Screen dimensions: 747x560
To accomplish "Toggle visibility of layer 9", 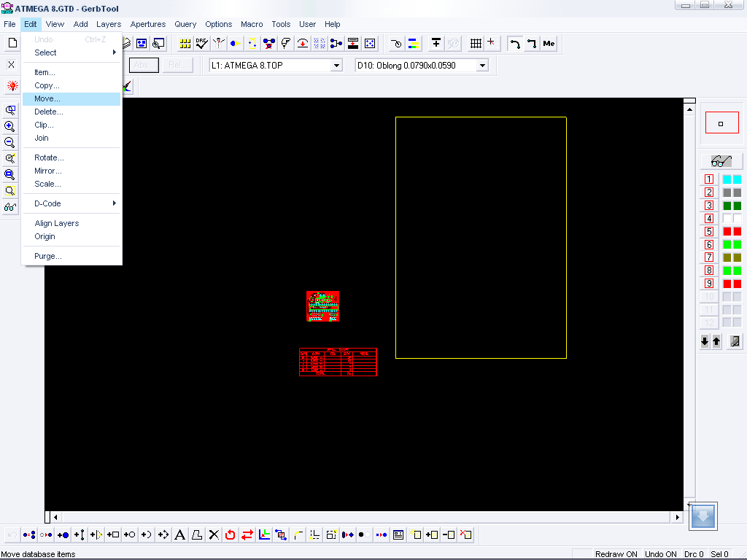I will [x=709, y=284].
